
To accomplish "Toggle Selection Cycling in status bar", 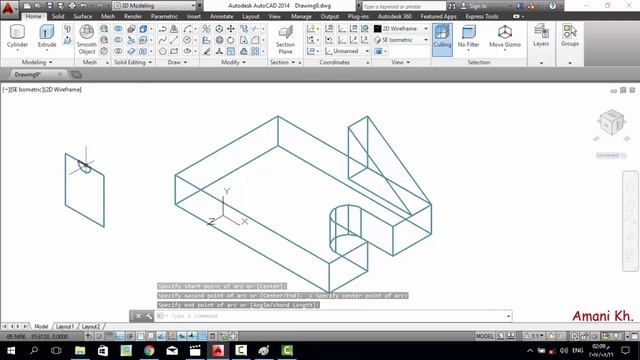I will [x=223, y=336].
